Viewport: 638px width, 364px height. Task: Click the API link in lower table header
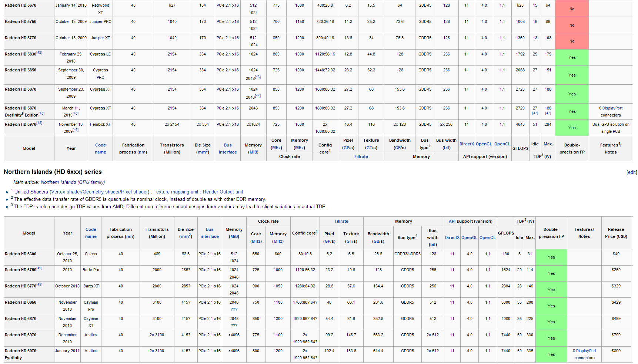tap(452, 221)
